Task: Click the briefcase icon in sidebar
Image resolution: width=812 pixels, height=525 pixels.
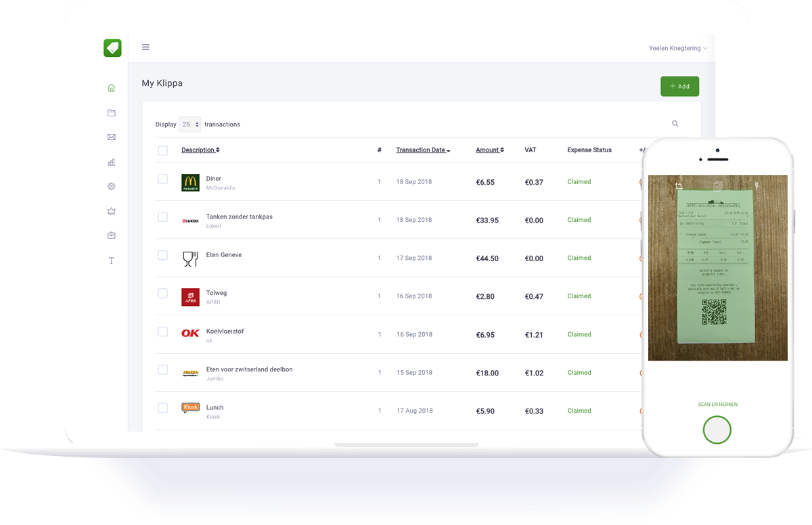Action: point(112,235)
